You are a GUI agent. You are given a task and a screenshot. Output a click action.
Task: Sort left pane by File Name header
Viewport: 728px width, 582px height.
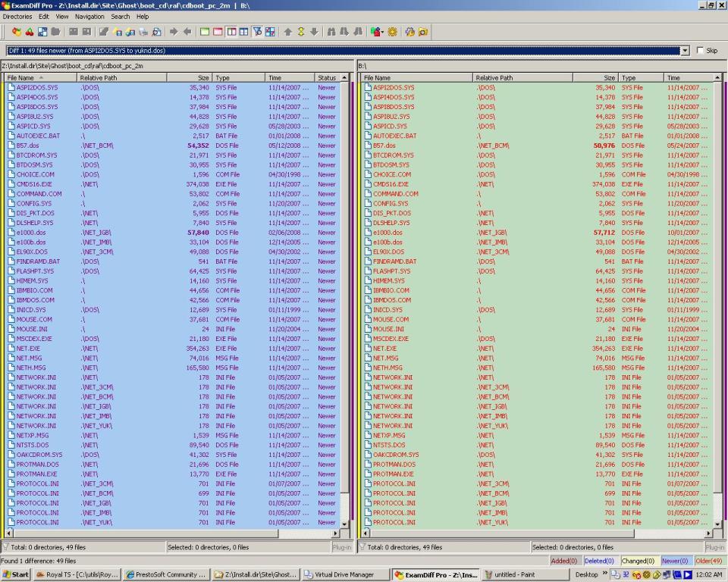click(40, 77)
